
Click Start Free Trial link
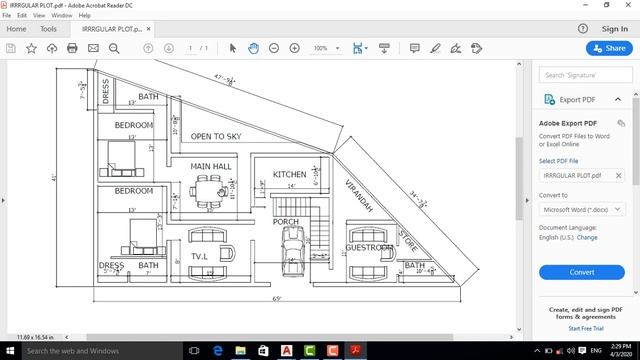[x=586, y=329]
